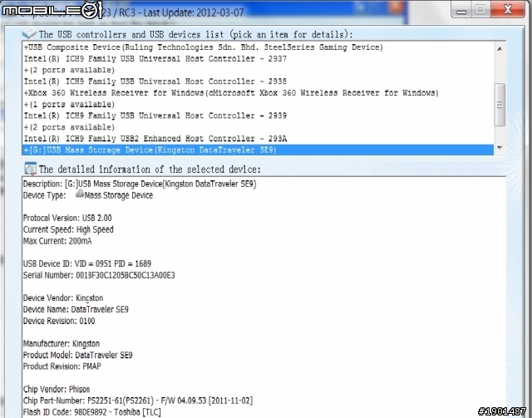Click the Mass Storage Device type icon

point(80,194)
